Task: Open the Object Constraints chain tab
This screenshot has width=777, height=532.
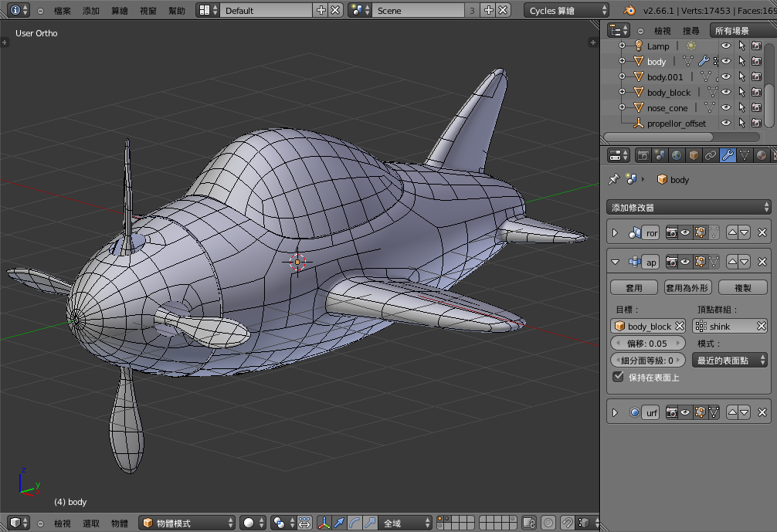Action: (711, 155)
